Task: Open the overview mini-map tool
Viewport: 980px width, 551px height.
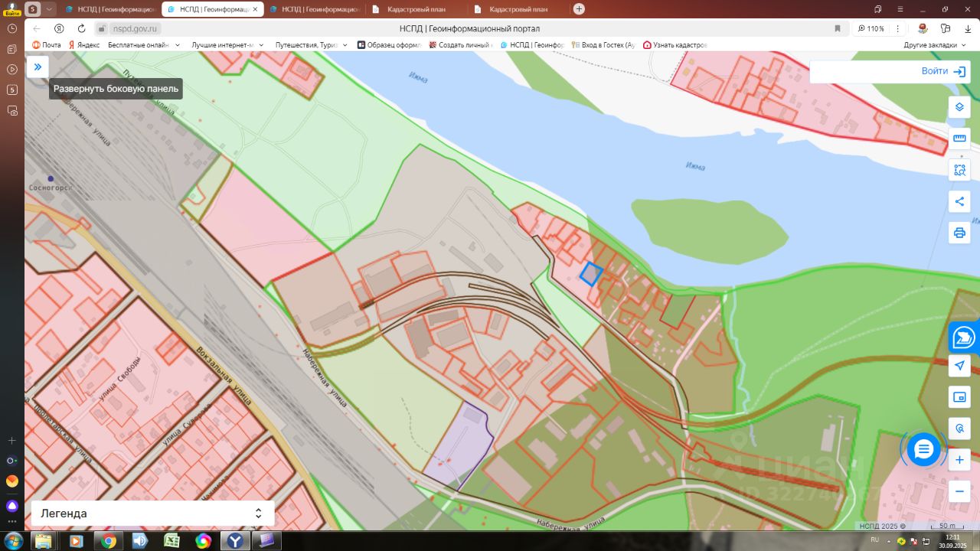Action: click(959, 397)
